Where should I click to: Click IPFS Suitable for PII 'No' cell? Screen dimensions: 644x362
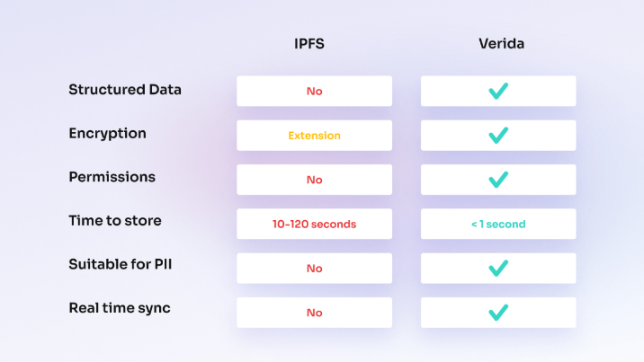pyautogui.click(x=314, y=268)
